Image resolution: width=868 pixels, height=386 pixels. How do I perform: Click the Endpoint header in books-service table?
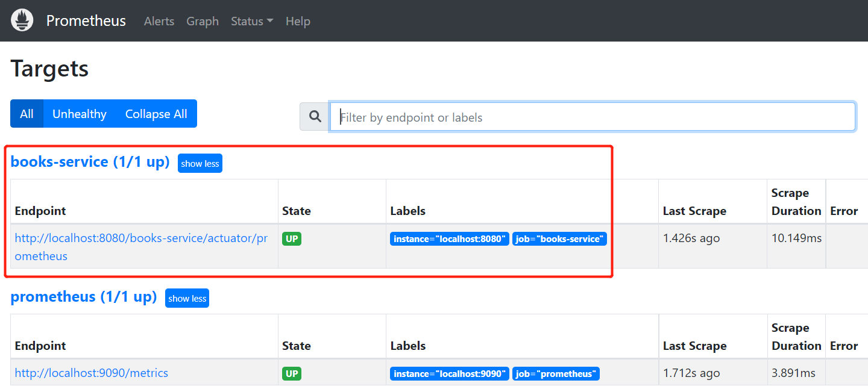tap(40, 211)
